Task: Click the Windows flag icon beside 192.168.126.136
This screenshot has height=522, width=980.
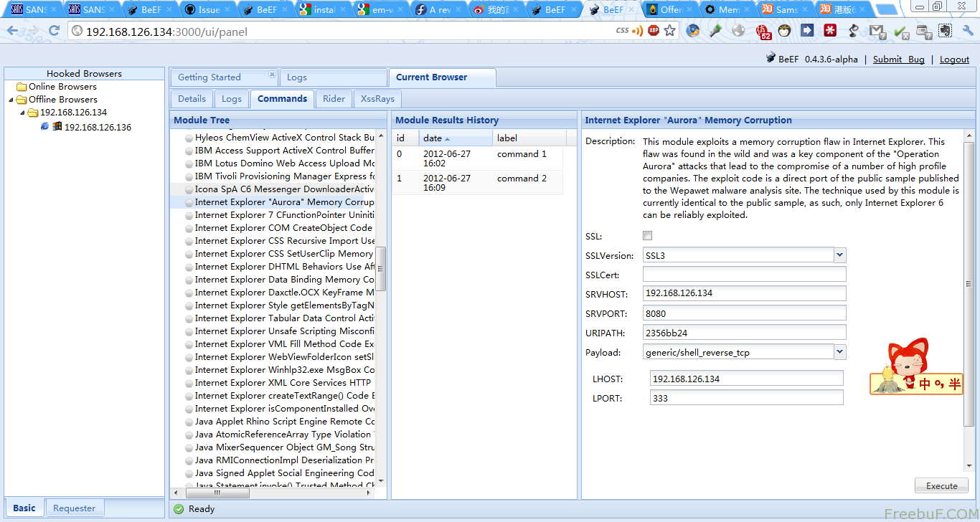Action: [57, 127]
